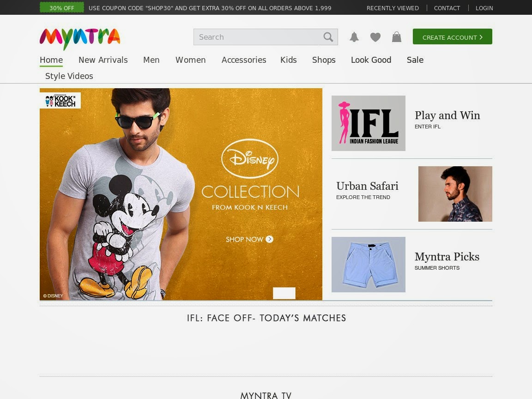Open Shops menu

point(324,60)
